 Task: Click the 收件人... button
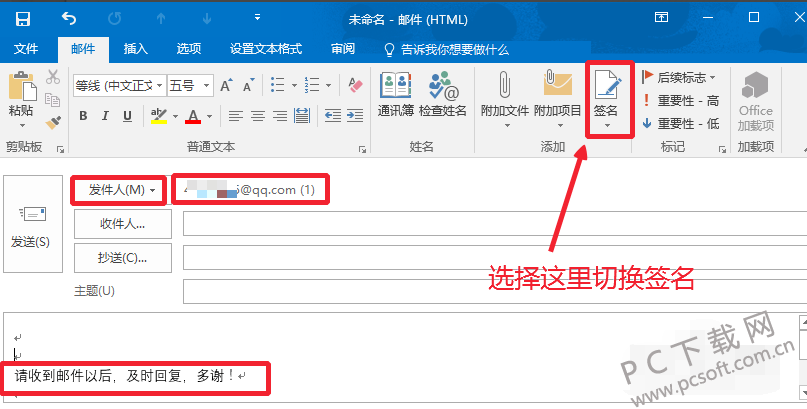point(122,224)
